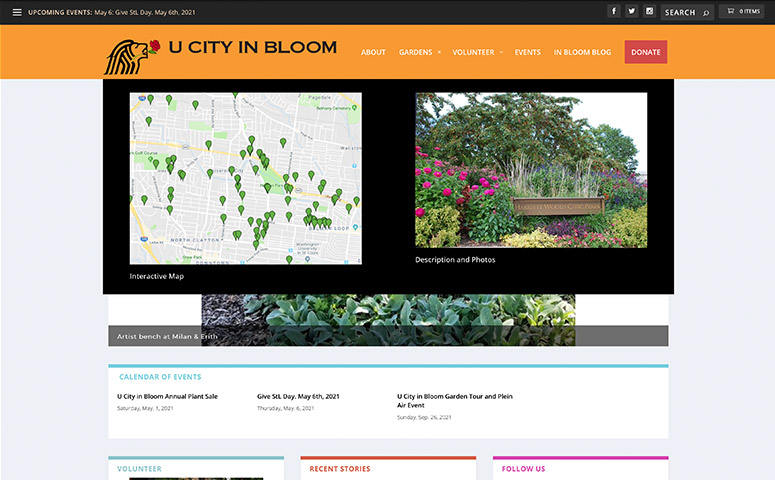Click the Volunteer section heading
775x480 pixels.
click(x=139, y=469)
